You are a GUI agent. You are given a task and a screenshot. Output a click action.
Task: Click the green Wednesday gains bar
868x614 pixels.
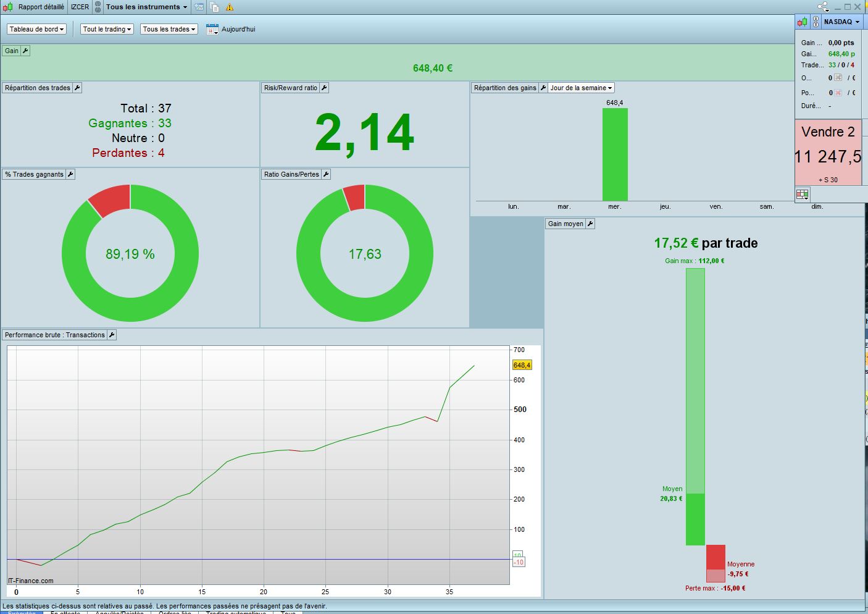click(x=615, y=154)
